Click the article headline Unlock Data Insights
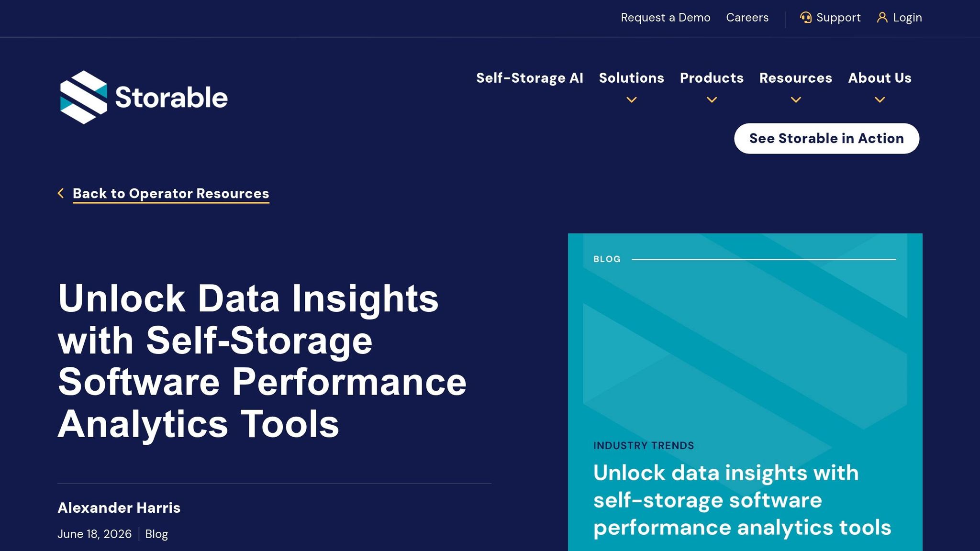 click(262, 361)
